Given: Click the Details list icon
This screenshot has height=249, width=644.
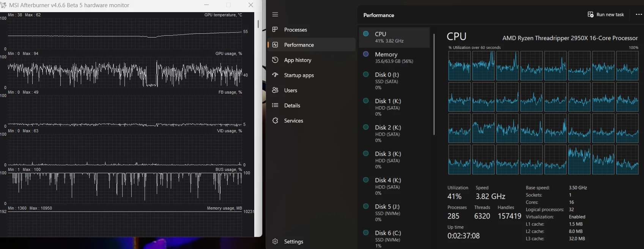Looking at the screenshot, I should pyautogui.click(x=275, y=105).
